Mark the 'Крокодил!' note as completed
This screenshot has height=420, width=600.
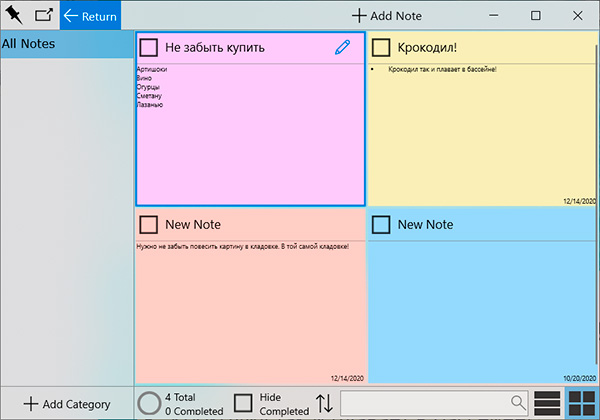(x=381, y=47)
